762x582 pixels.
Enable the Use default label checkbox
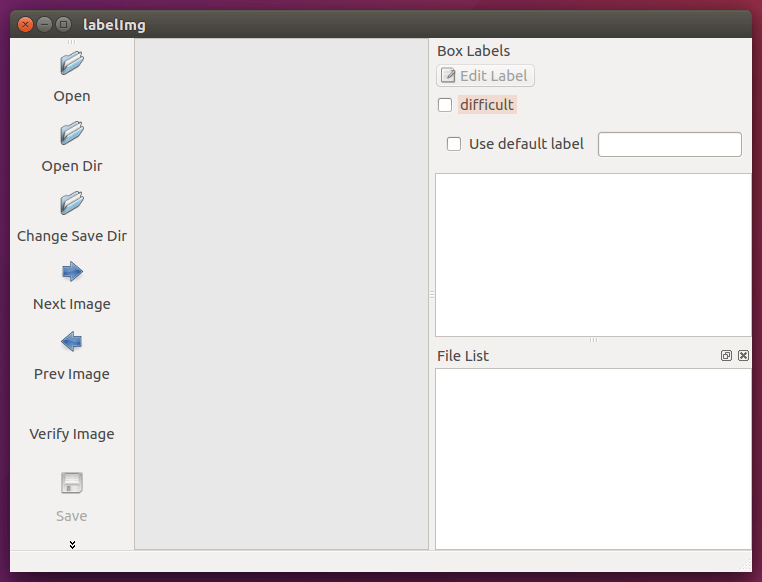tap(454, 144)
